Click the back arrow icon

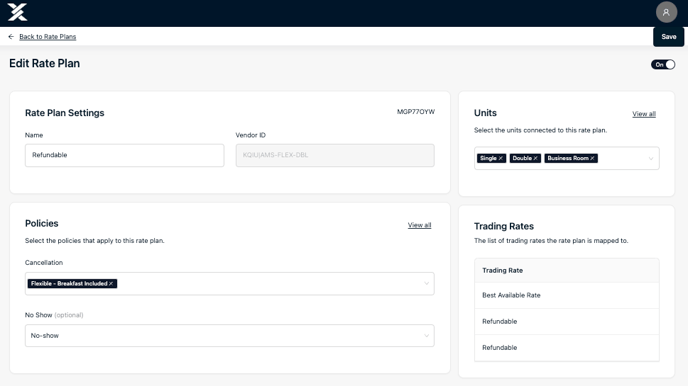[x=11, y=37]
